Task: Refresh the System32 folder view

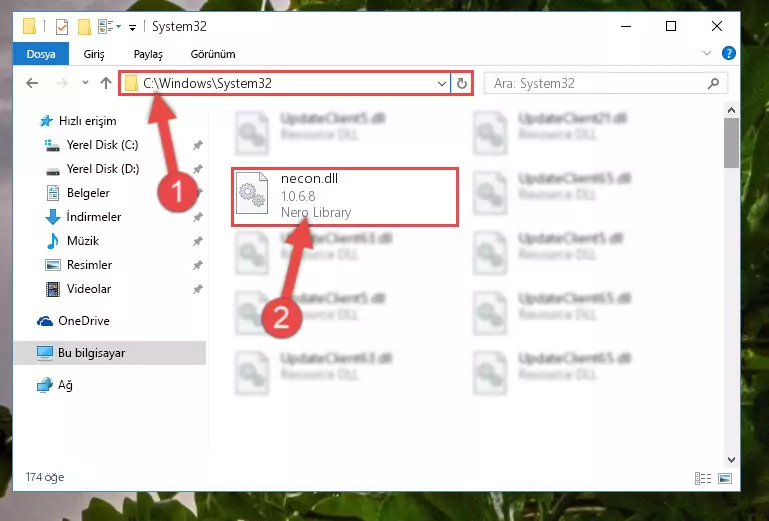Action: [461, 83]
